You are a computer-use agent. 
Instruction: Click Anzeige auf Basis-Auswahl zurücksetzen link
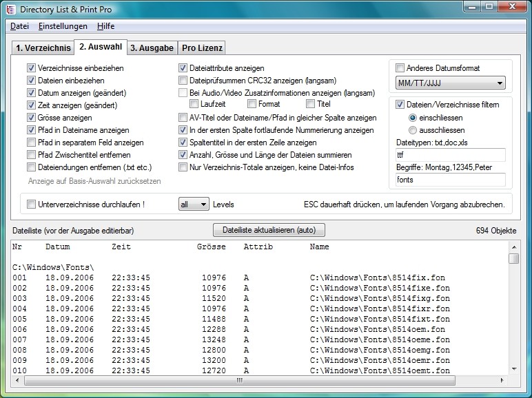click(94, 181)
